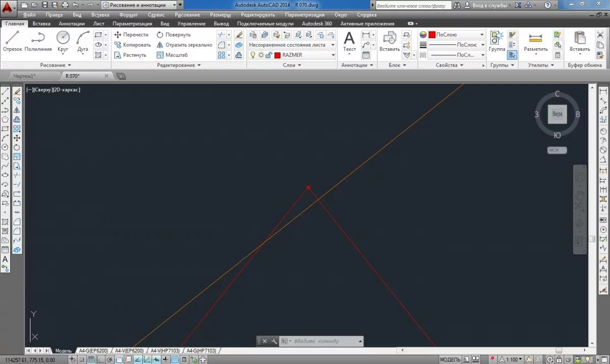Click the eraser icon in editing panel

pos(239,35)
